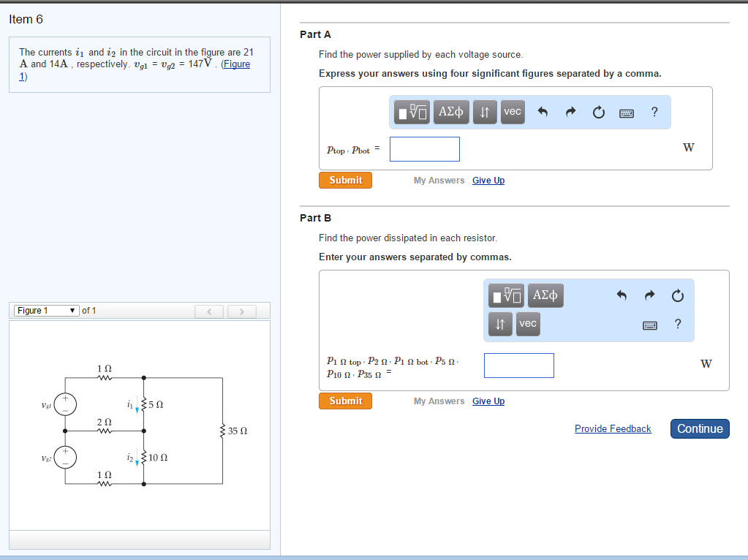This screenshot has width=748, height=560.
Task: Click the reset/reload icon in Part A editor
Action: [x=598, y=111]
